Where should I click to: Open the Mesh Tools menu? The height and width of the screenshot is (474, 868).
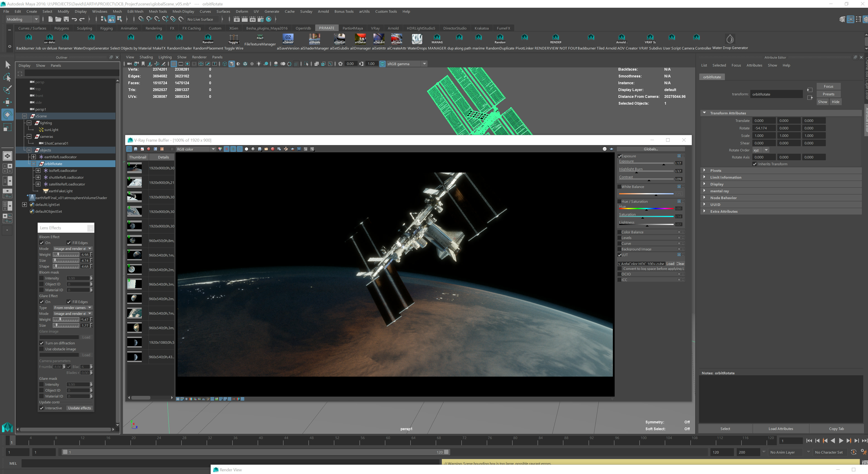pyautogui.click(x=158, y=12)
